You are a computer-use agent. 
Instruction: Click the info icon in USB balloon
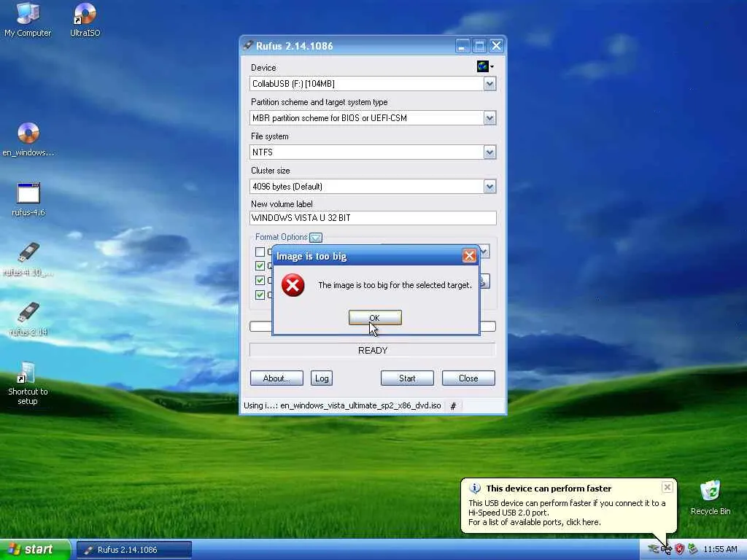(474, 488)
